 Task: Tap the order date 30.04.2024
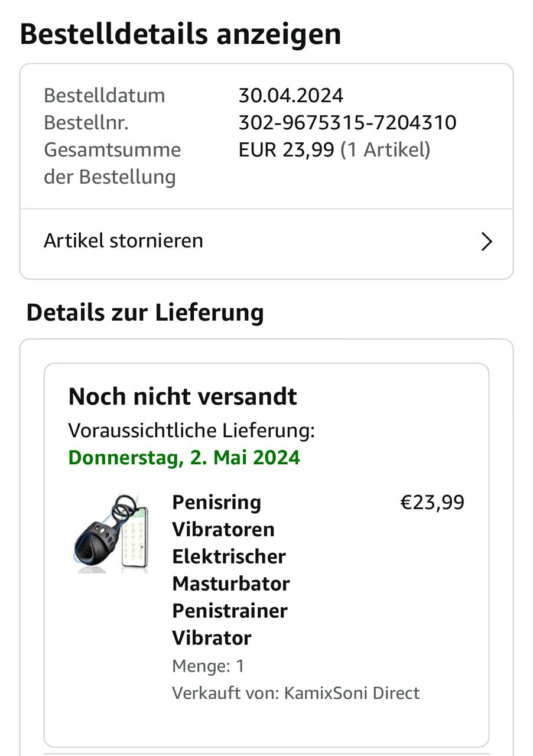[x=291, y=96]
